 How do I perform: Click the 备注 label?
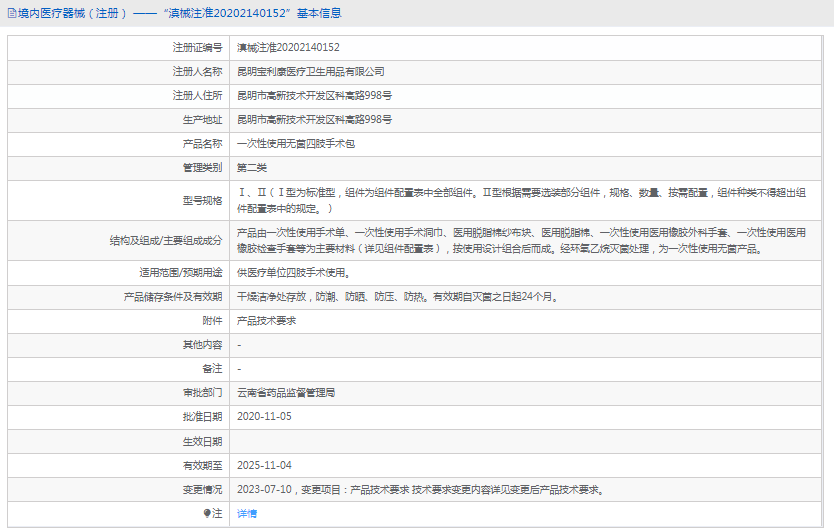pos(212,369)
